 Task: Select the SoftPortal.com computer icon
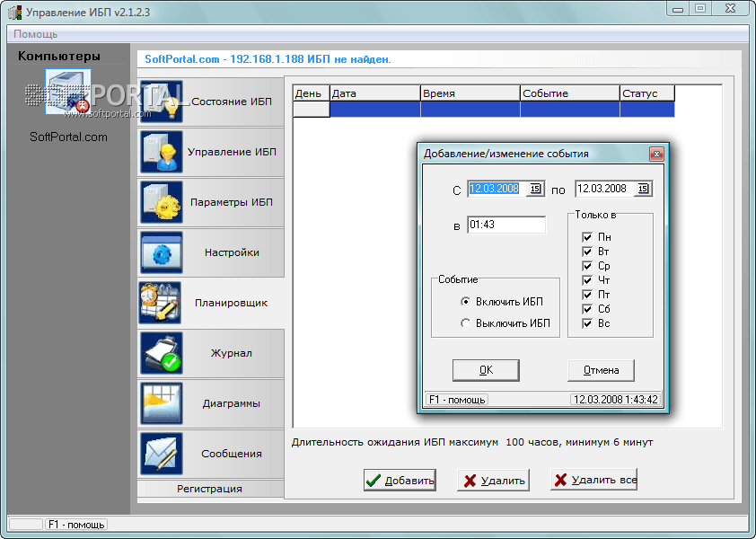pos(68,92)
